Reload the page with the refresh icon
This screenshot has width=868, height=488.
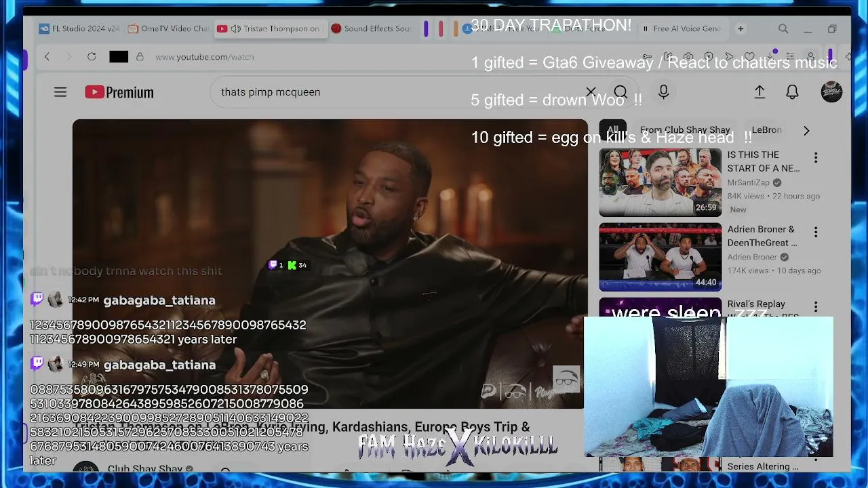[92, 57]
